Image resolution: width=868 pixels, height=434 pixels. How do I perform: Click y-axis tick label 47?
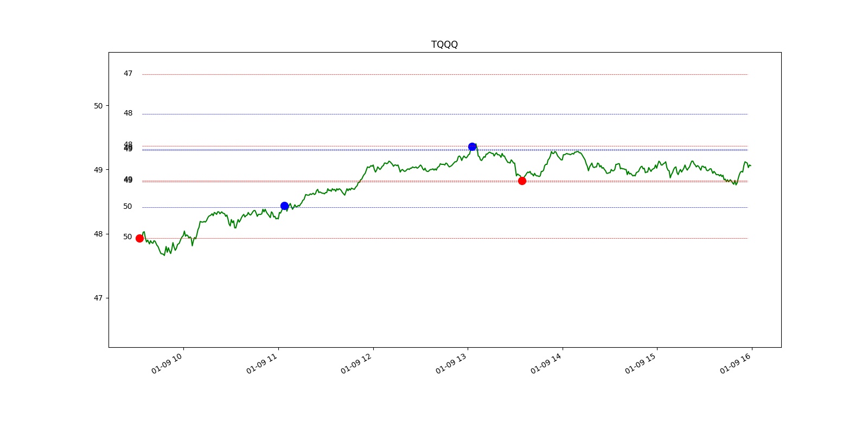(x=98, y=298)
